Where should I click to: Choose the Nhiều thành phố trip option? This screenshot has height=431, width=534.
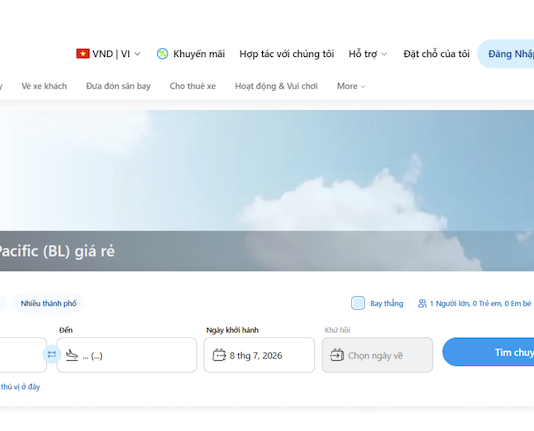tap(48, 303)
